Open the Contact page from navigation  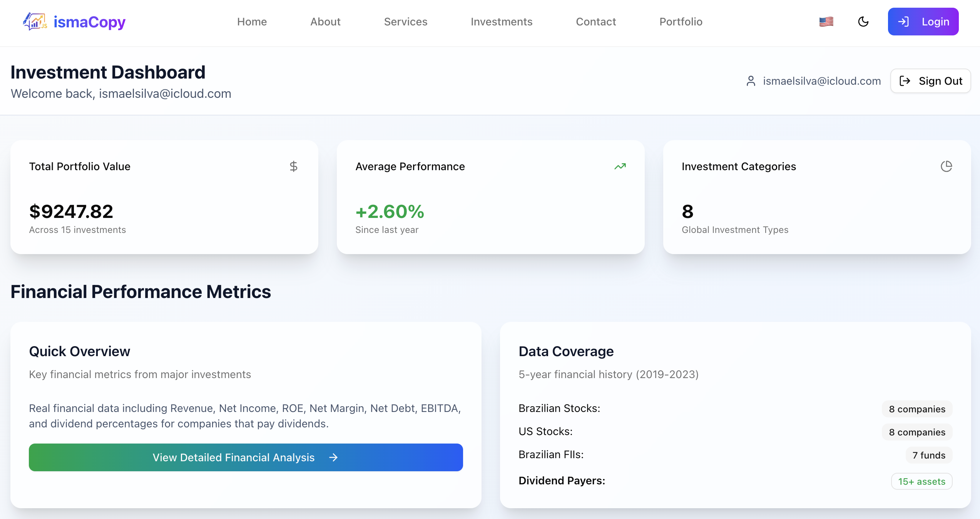(595, 22)
